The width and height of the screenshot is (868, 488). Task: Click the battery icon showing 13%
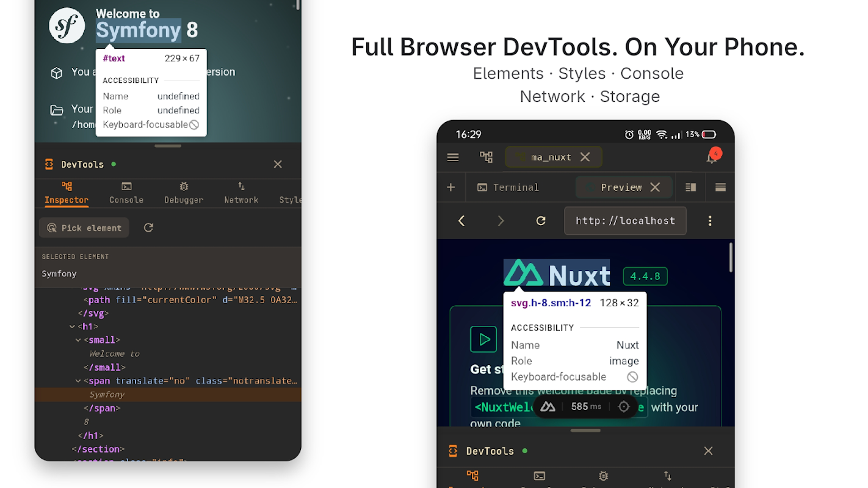point(709,134)
